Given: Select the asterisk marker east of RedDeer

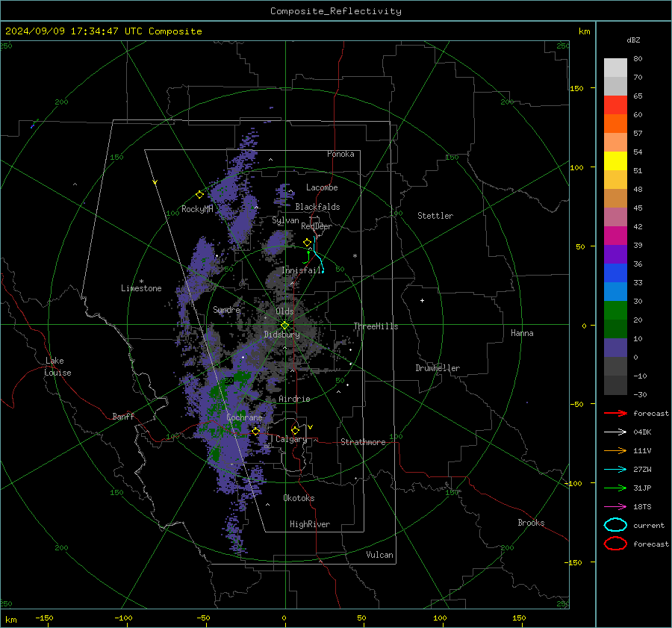Looking at the screenshot, I should [355, 256].
